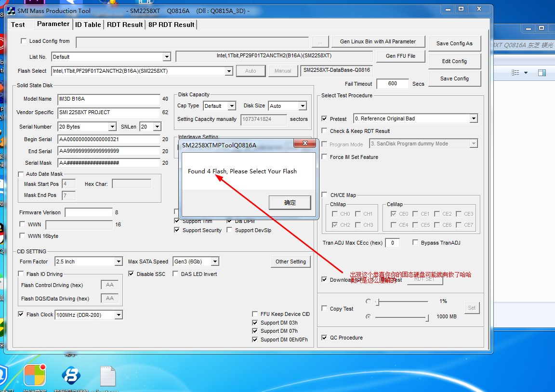Screen dimensions: 555x392
Task: Click the Save Config As button
Action: pos(454,43)
